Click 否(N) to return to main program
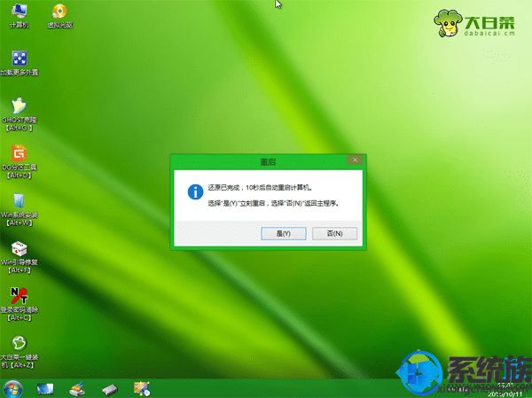The image size is (532, 398). tap(334, 233)
